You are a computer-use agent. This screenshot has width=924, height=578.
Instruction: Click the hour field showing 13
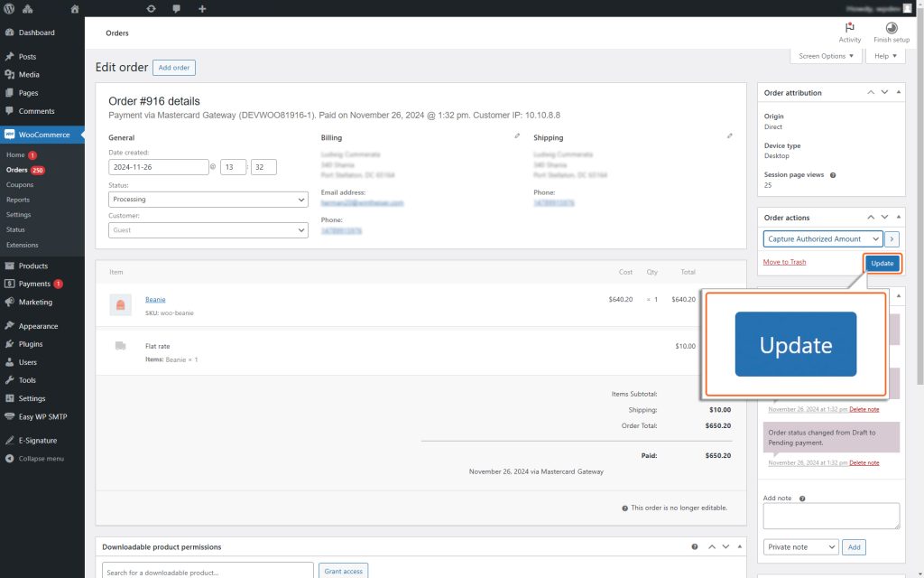(233, 167)
